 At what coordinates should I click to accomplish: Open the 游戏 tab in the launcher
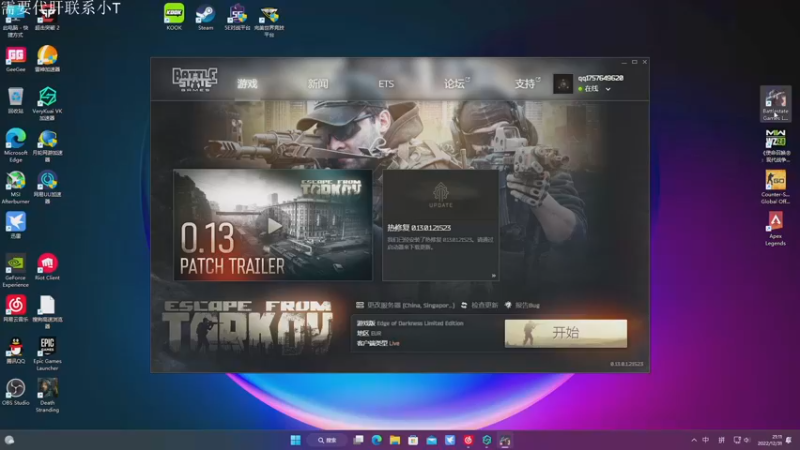(x=247, y=84)
